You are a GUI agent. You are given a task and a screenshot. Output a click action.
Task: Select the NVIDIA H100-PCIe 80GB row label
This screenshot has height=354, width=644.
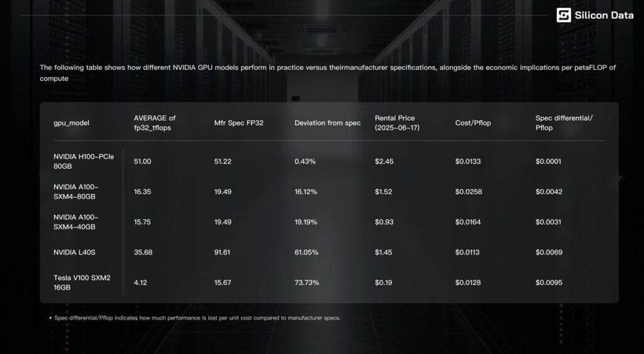pos(84,162)
